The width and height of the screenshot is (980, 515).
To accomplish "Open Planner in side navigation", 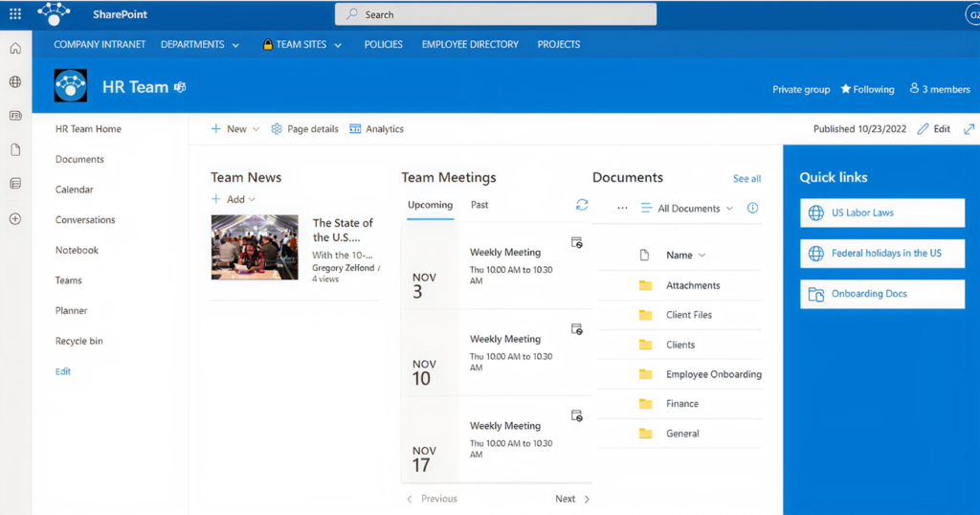I will [x=71, y=310].
